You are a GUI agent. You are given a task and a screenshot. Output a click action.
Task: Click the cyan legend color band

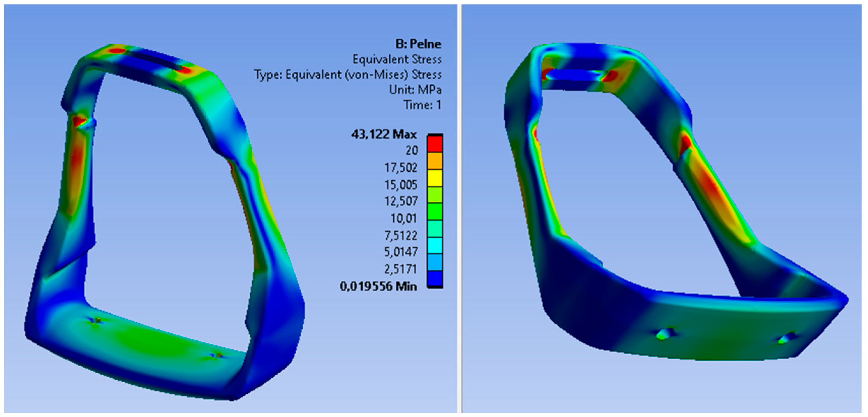coord(435,245)
